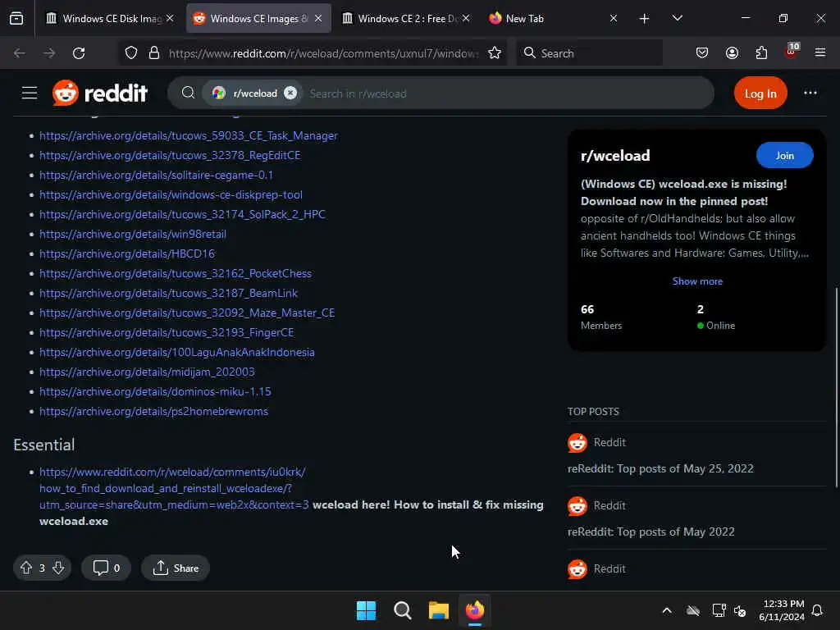The width and height of the screenshot is (840, 630).
Task: Go back to previous page
Action: [x=20, y=53]
